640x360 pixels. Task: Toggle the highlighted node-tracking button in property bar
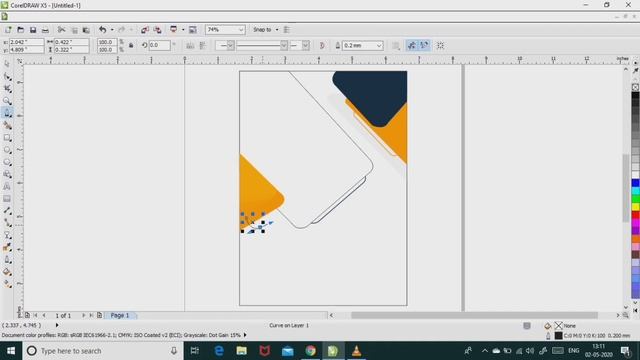coord(412,46)
